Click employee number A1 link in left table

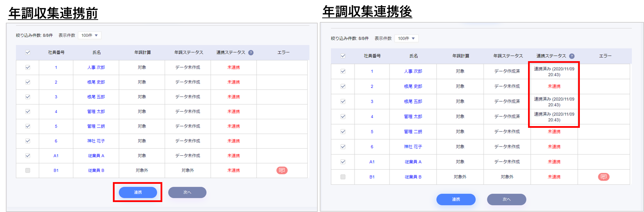[56, 156]
